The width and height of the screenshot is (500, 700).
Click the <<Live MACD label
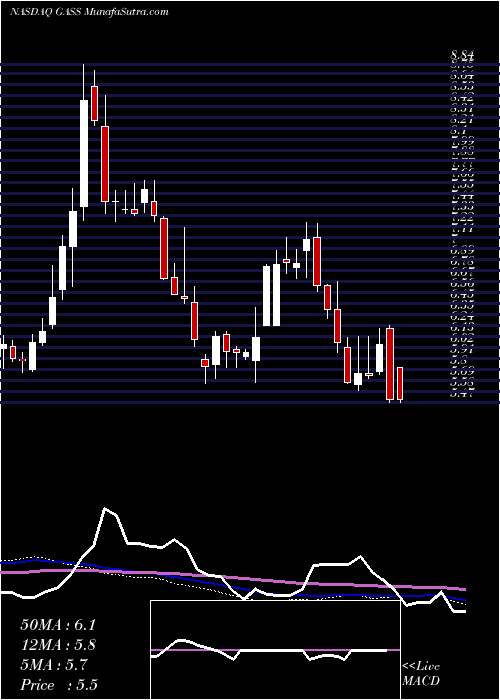click(x=421, y=674)
